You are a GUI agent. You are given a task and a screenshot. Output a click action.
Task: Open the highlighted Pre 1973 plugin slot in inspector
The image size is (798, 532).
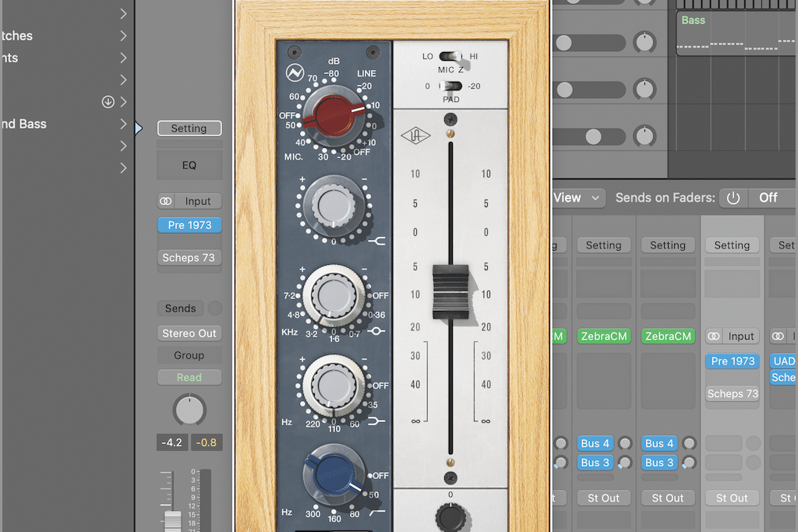pos(189,225)
